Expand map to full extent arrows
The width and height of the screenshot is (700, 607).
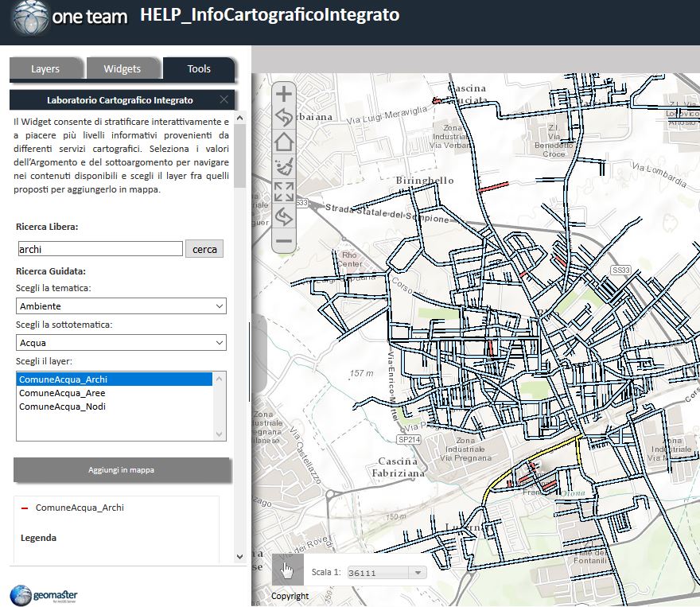coord(284,192)
